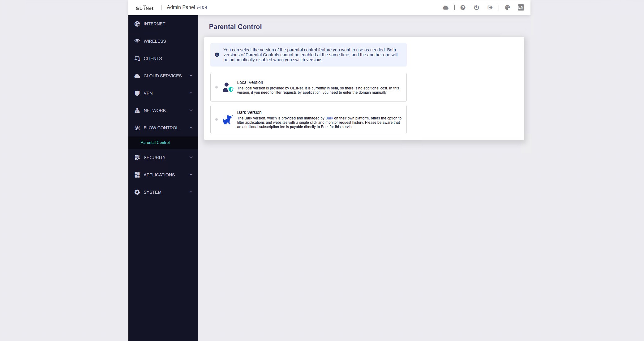Click the EN language selector icon
The image size is (644, 341).
click(x=521, y=7)
